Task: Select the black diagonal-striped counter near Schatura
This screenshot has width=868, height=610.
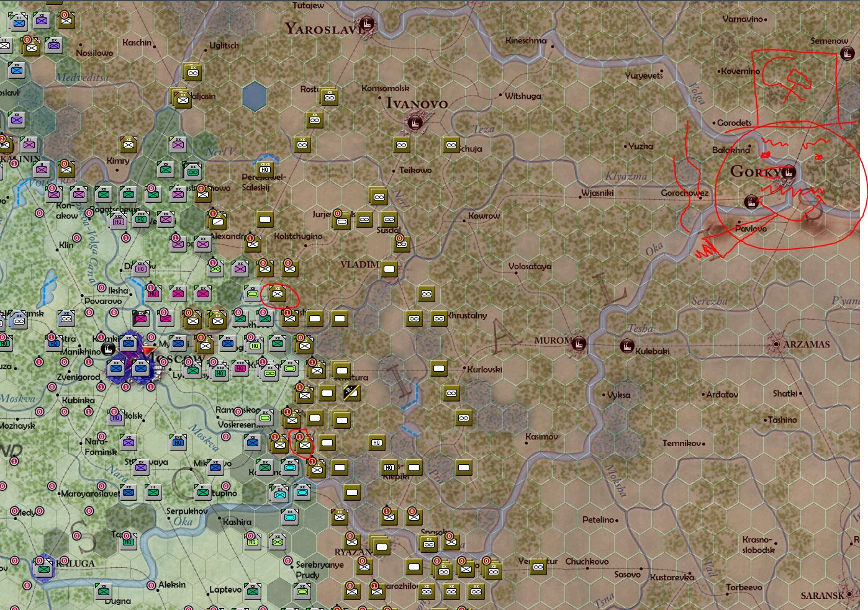Action: point(351,392)
